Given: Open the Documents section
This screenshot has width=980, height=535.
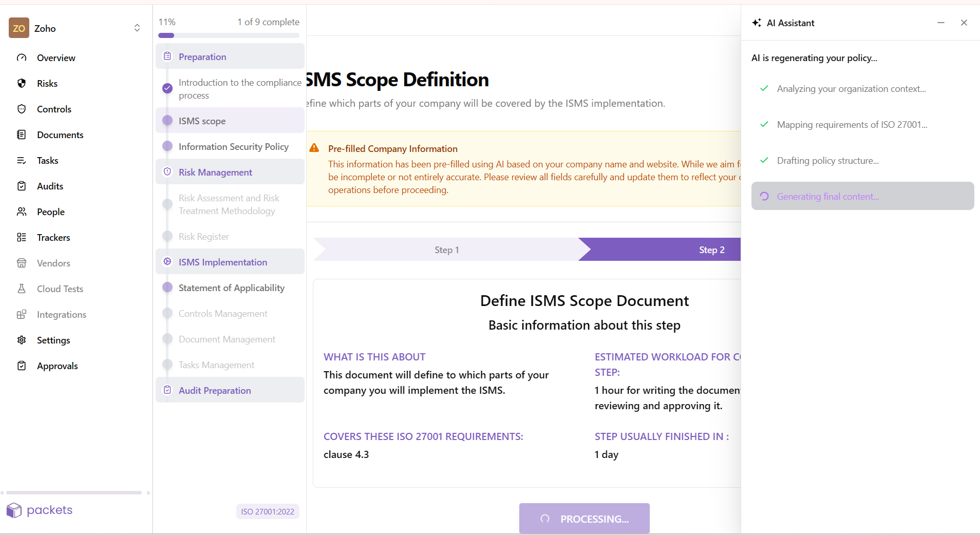Looking at the screenshot, I should click(x=60, y=135).
